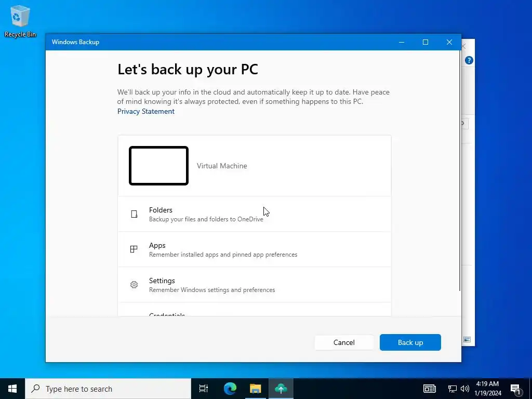Maximize the Windows Backup window

click(425, 42)
